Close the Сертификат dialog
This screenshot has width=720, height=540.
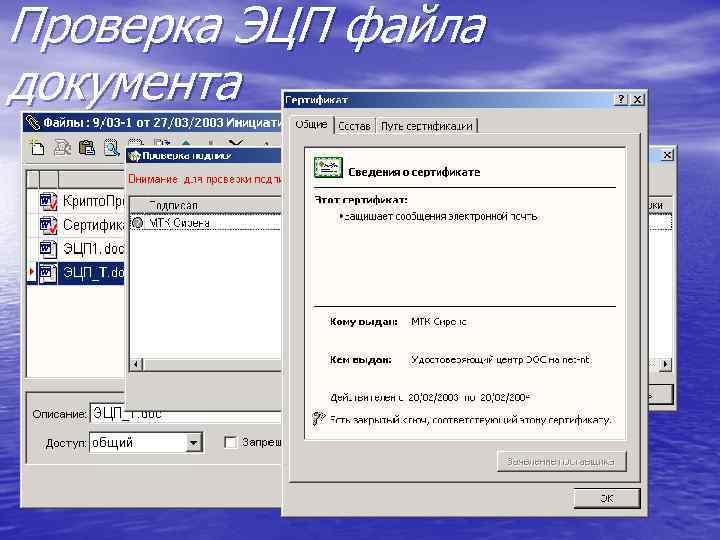tap(637, 99)
